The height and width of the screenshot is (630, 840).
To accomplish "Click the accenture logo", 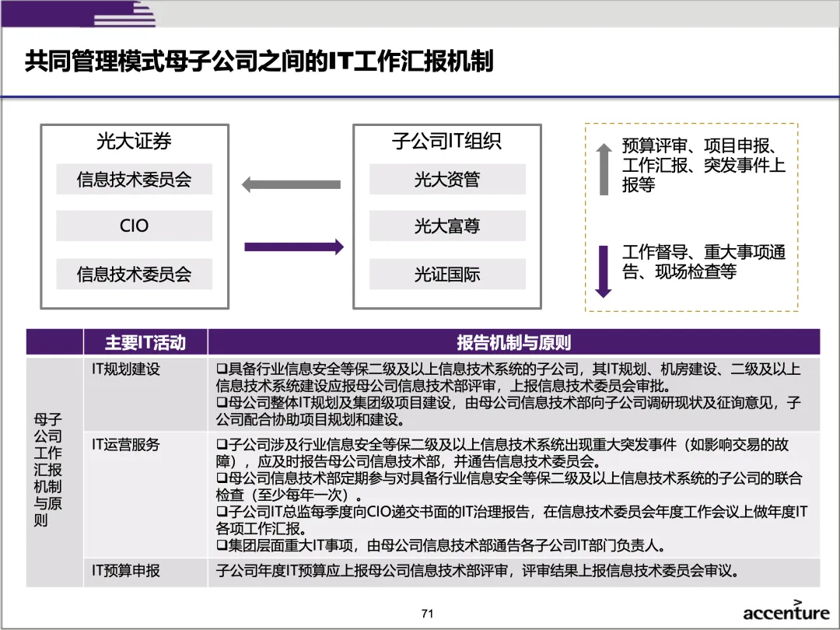I will 786,611.
